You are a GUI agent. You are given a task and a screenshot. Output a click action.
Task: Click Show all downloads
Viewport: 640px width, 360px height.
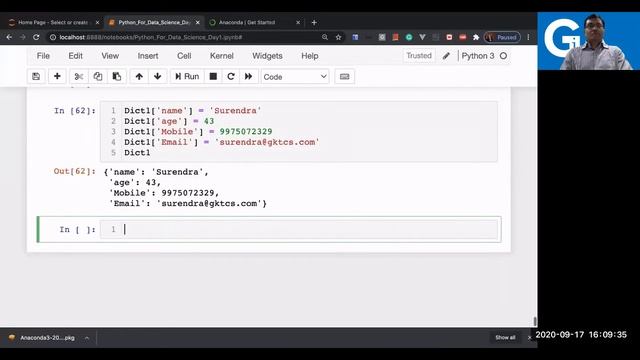505,338
